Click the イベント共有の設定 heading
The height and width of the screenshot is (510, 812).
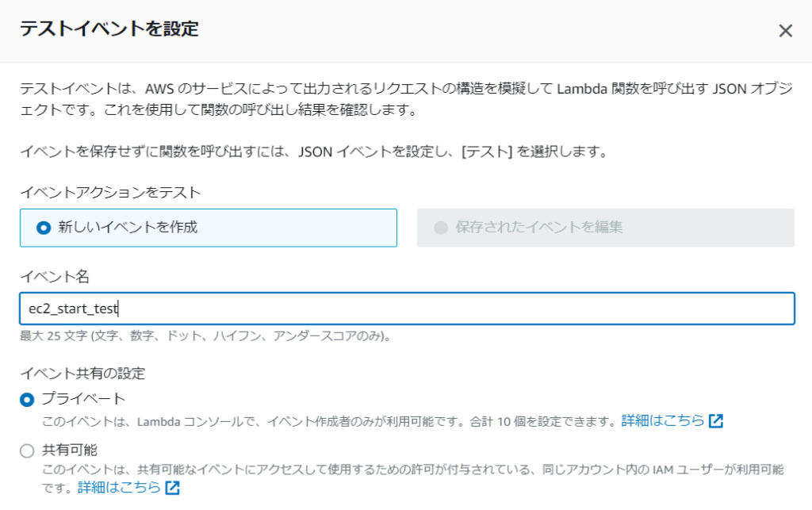coord(82,373)
